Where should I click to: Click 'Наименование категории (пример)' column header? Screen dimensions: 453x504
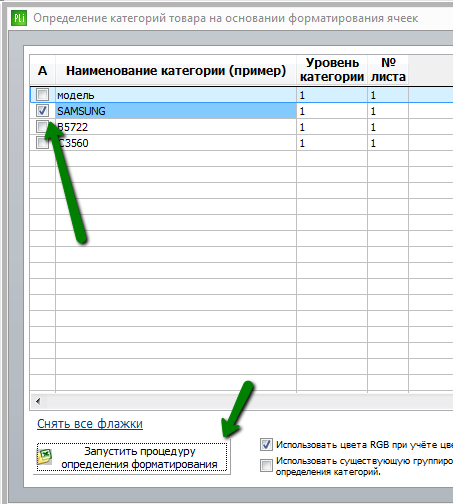point(176,71)
